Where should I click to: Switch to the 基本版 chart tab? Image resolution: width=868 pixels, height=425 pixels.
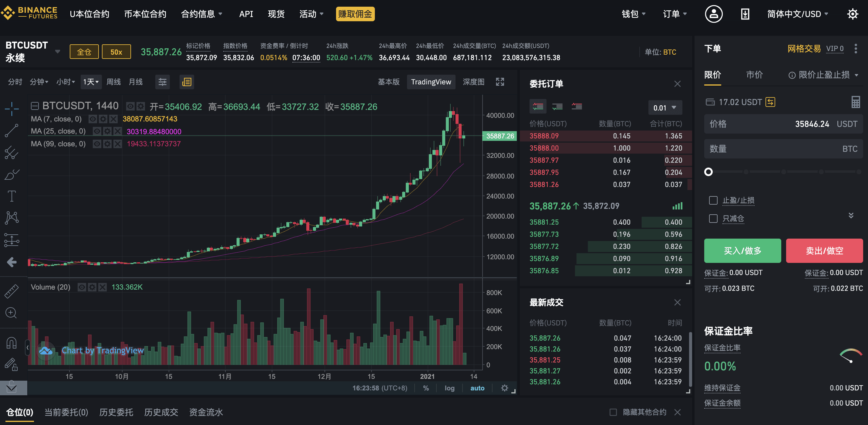(389, 82)
